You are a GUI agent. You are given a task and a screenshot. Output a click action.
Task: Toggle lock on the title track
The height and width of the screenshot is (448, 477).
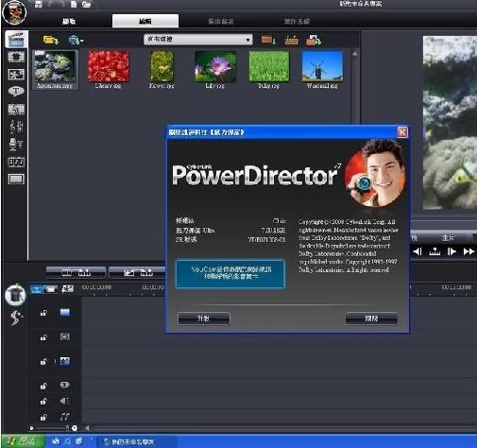click(x=43, y=386)
